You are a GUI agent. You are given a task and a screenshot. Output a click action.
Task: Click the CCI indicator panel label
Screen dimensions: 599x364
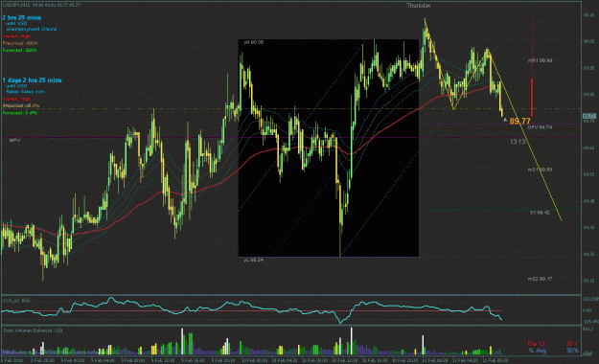tap(16, 301)
